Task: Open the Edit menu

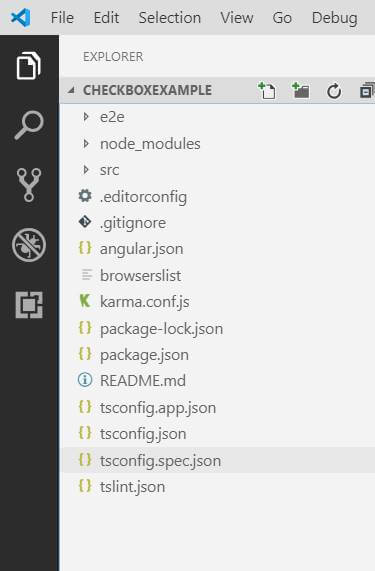Action: click(106, 17)
